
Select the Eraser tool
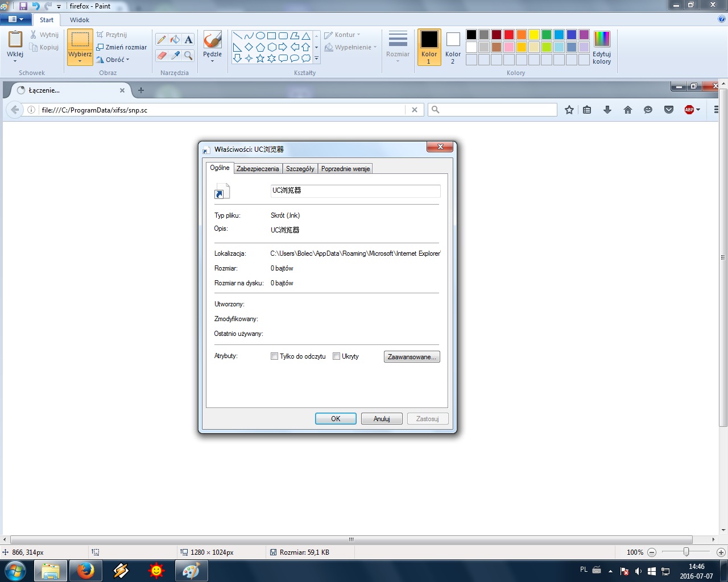click(x=162, y=55)
